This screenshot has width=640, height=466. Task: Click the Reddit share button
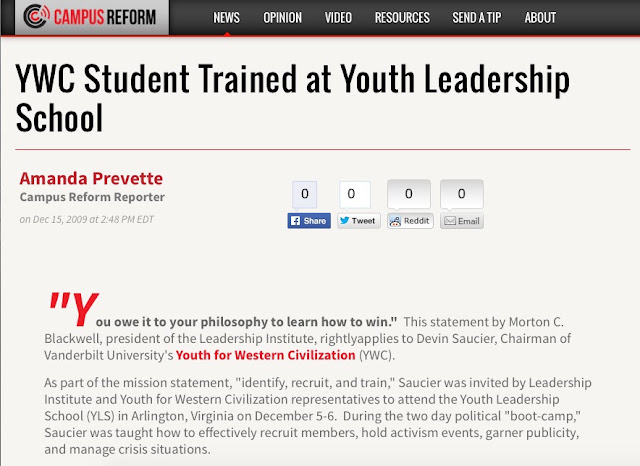click(410, 221)
